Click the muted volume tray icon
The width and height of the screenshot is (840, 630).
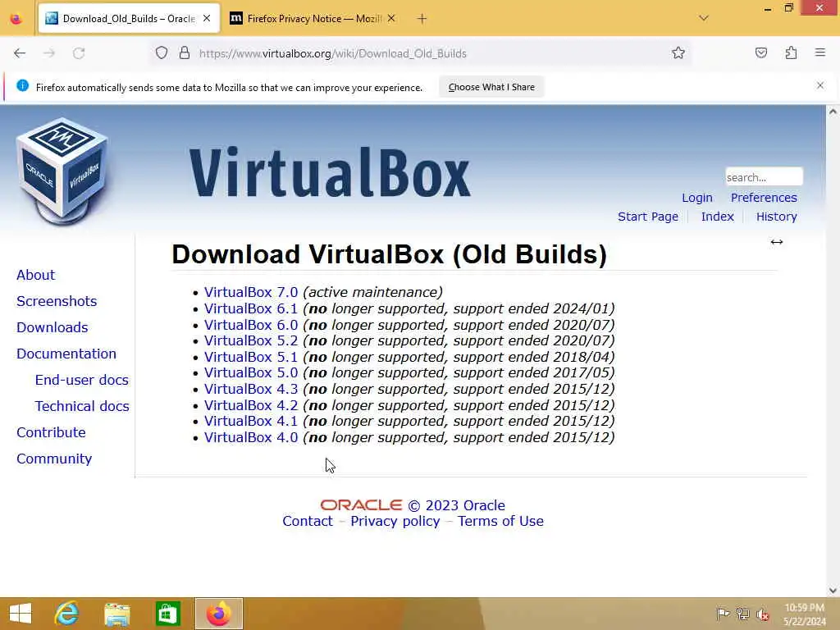[763, 614]
